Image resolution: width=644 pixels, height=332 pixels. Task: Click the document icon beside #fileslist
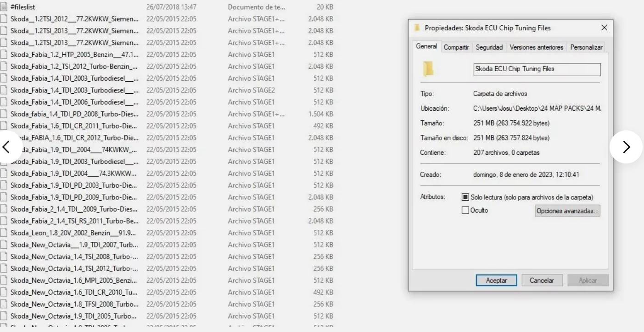tap(4, 7)
